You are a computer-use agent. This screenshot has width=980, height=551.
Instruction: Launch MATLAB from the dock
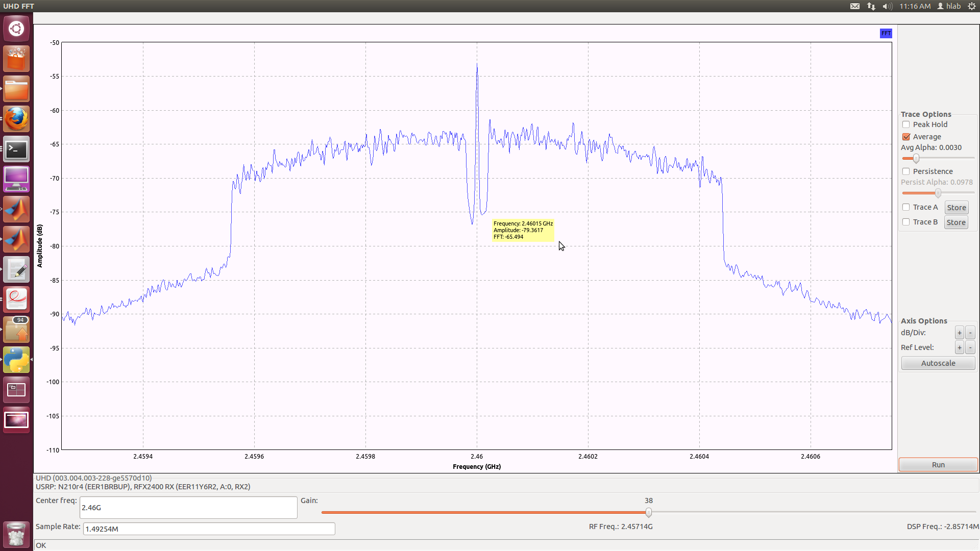click(16, 209)
